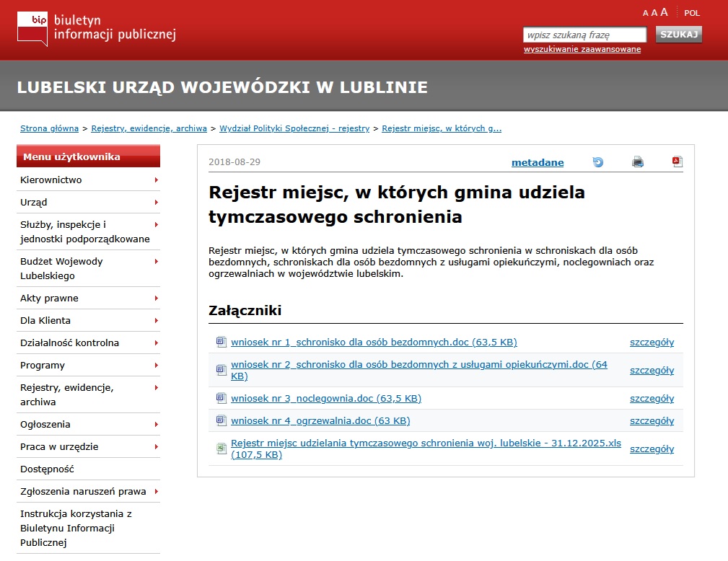
Task: Select the largest font size A
Action: 664,12
